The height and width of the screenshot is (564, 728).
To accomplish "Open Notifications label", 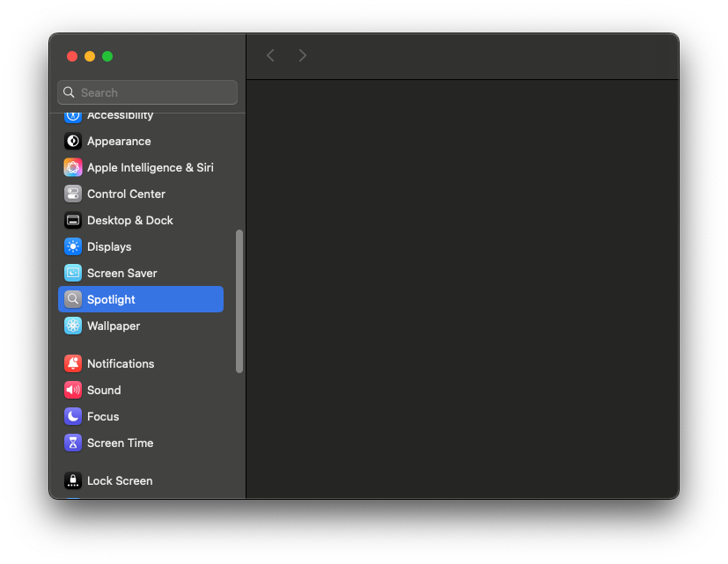I will point(121,363).
